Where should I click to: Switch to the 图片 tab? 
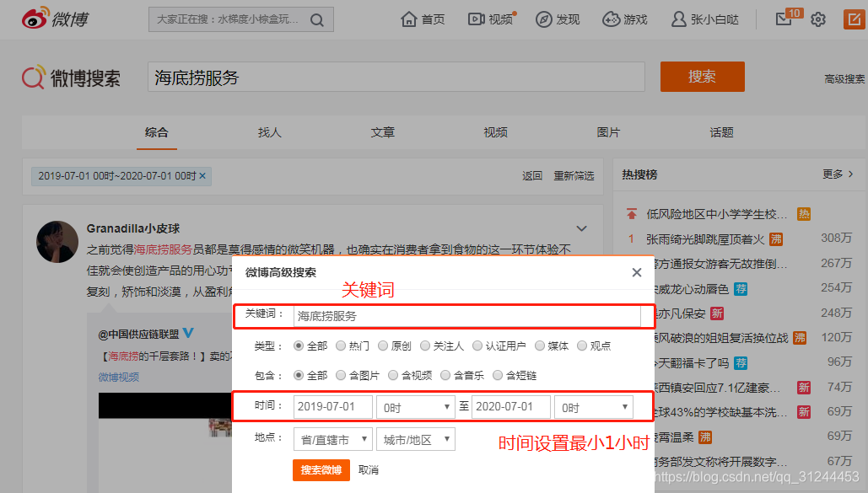point(608,132)
